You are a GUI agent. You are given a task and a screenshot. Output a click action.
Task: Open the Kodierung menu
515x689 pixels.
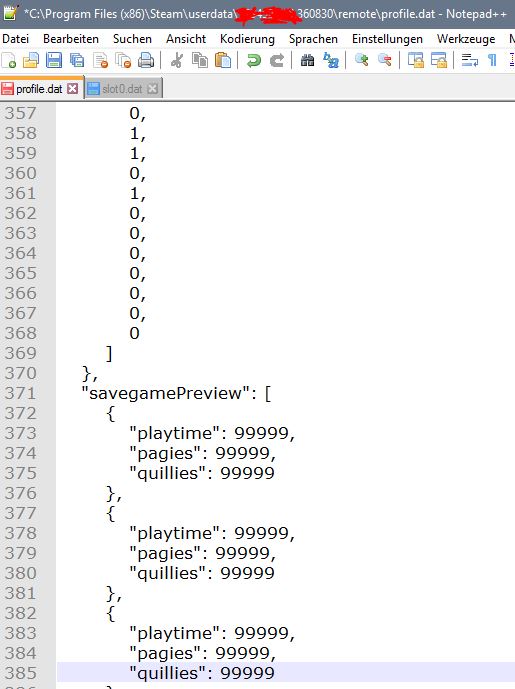pos(247,39)
